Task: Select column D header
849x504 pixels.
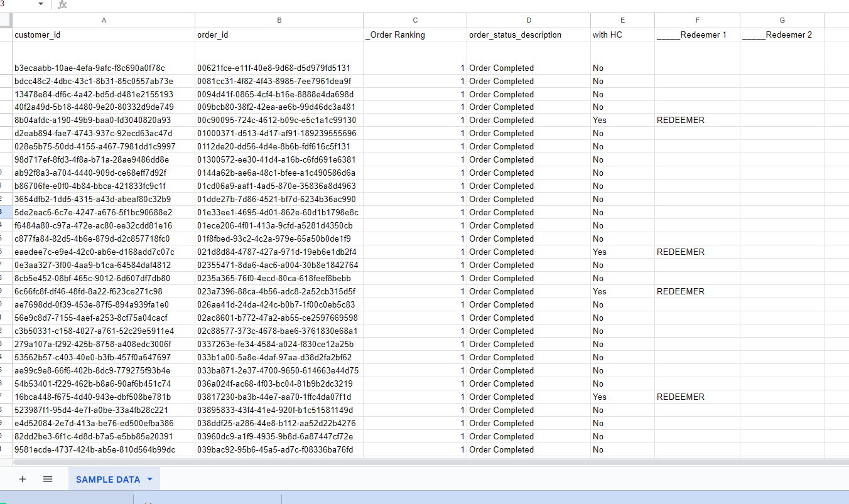Action: [x=529, y=20]
